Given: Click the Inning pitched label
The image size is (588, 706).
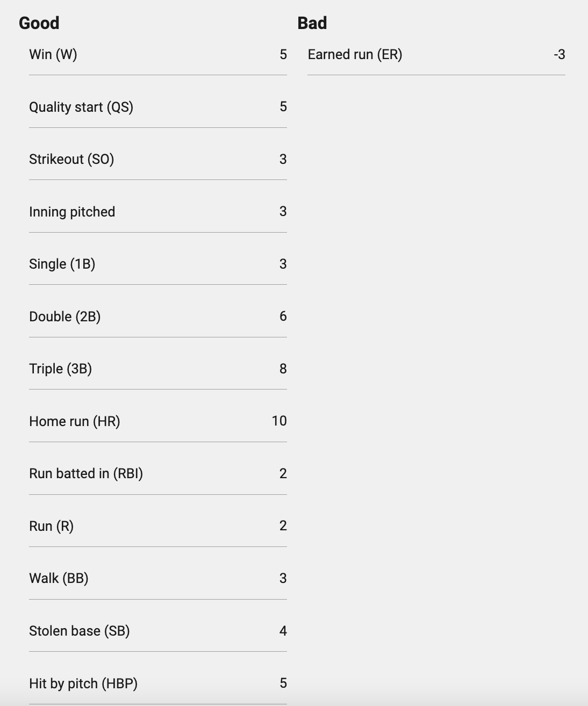Looking at the screenshot, I should [x=72, y=212].
